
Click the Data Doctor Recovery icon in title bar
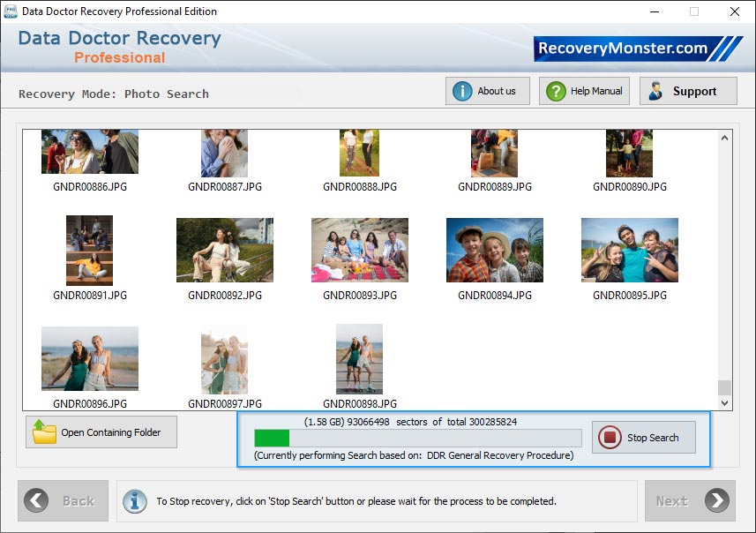tap(11, 11)
